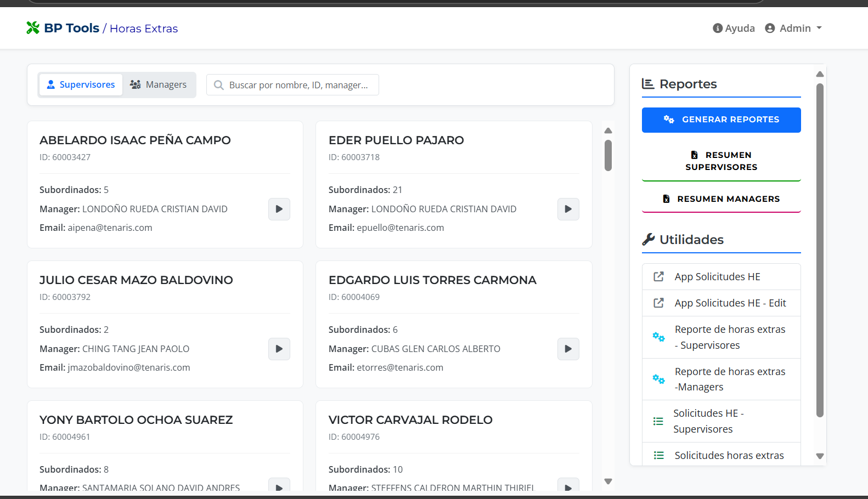Viewport: 868px width, 499px height.
Task: Click Subordinados: 21 text
Action: (x=365, y=190)
